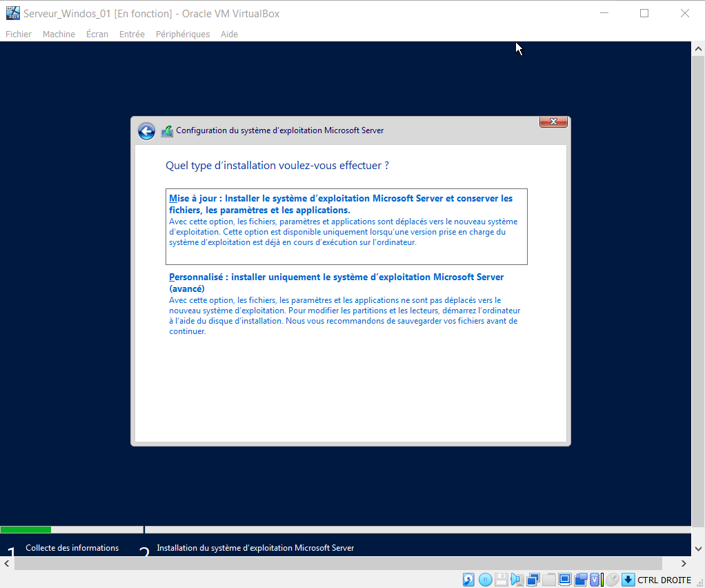705x588 pixels.
Task: Open the Aide menu
Action: tap(229, 34)
